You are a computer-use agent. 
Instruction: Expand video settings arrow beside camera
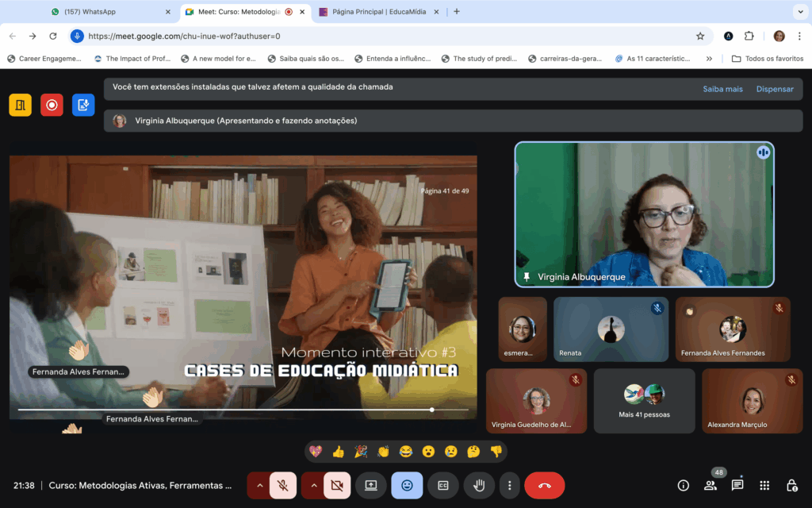point(313,485)
